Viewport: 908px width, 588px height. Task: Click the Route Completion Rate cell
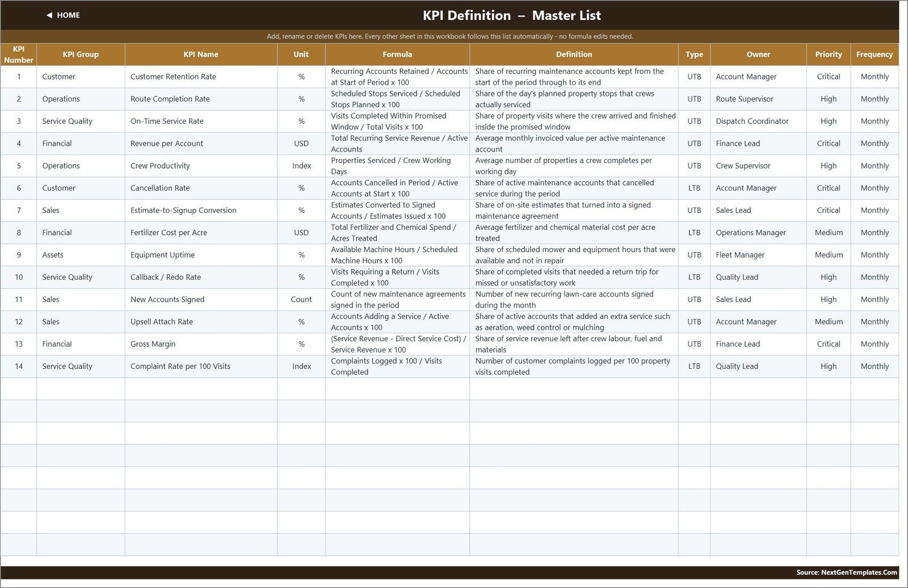tap(201, 99)
